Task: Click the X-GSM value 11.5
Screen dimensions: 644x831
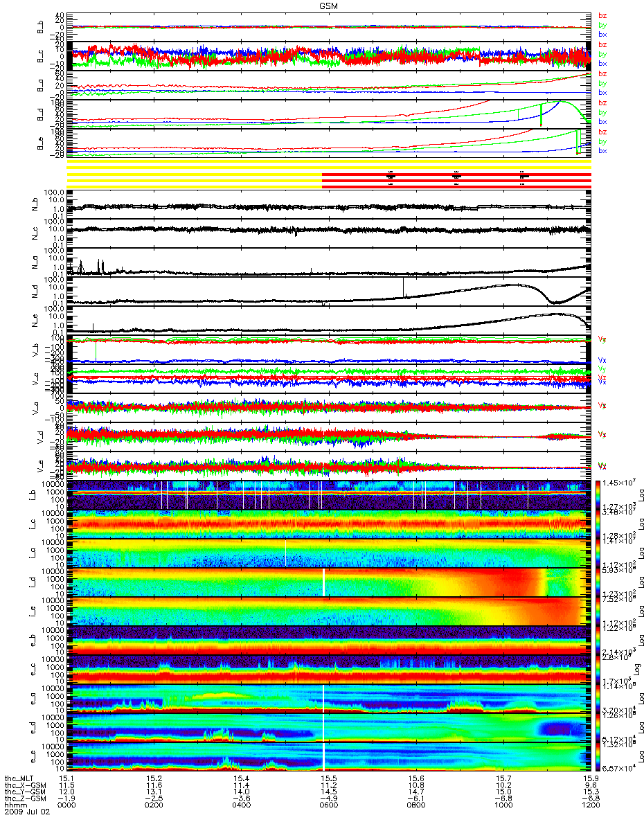Action: click(x=66, y=786)
